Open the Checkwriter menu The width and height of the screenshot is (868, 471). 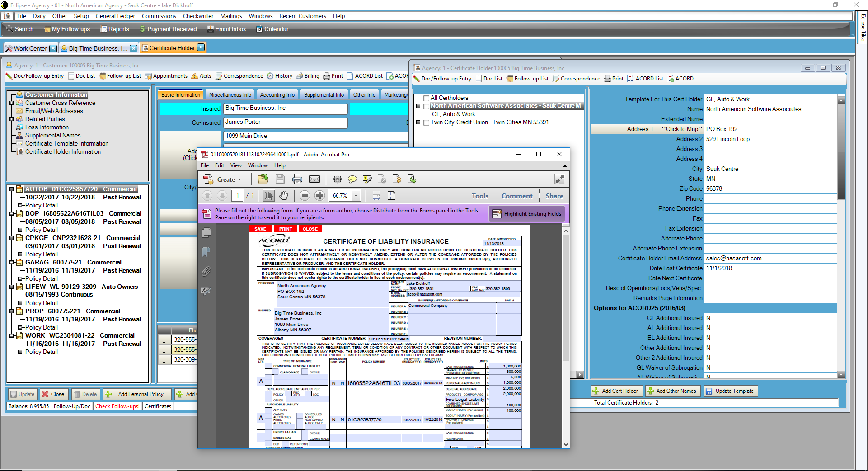pos(198,16)
